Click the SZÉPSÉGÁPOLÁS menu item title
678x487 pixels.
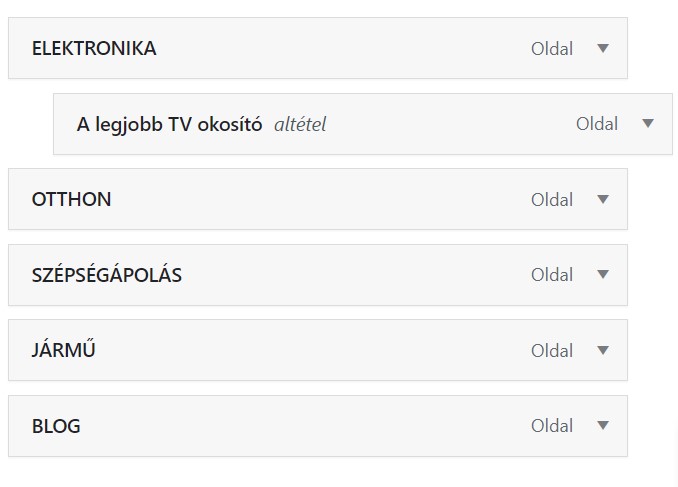107,275
